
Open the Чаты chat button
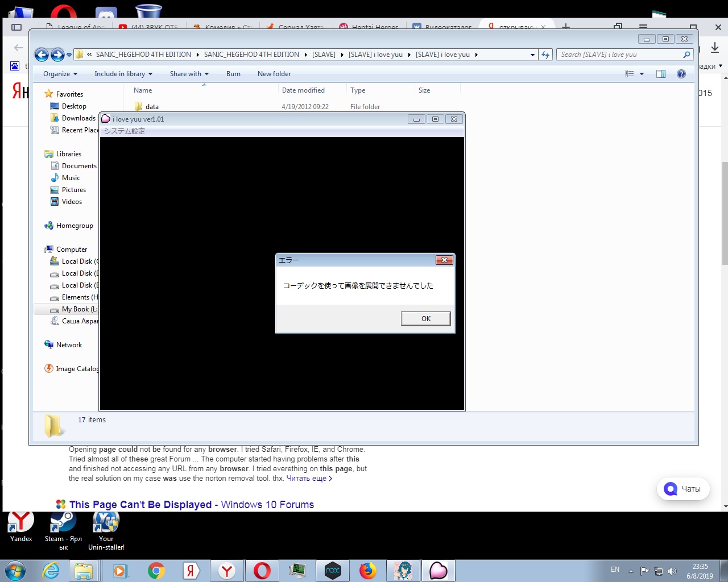tap(683, 489)
